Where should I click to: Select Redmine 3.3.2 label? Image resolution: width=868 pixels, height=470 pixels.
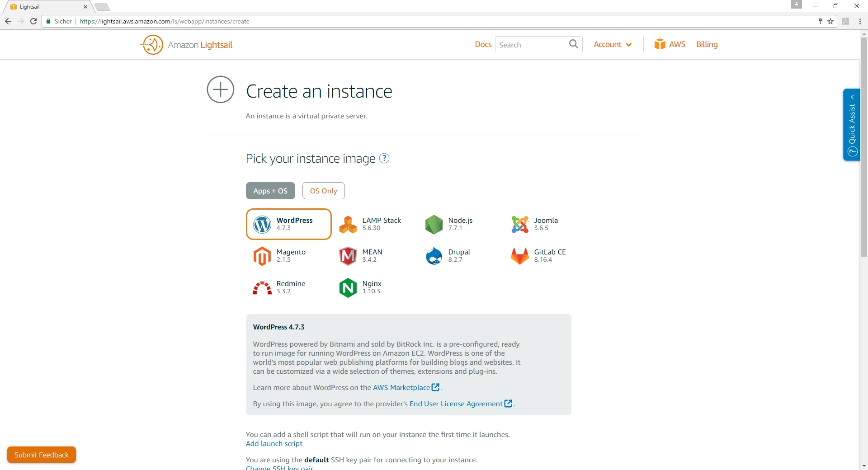(291, 287)
